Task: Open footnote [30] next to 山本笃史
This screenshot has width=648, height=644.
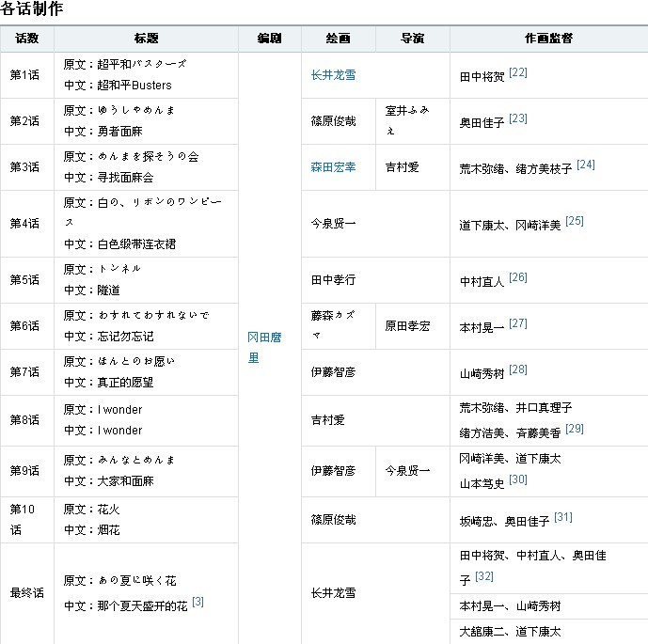Action: [517, 479]
